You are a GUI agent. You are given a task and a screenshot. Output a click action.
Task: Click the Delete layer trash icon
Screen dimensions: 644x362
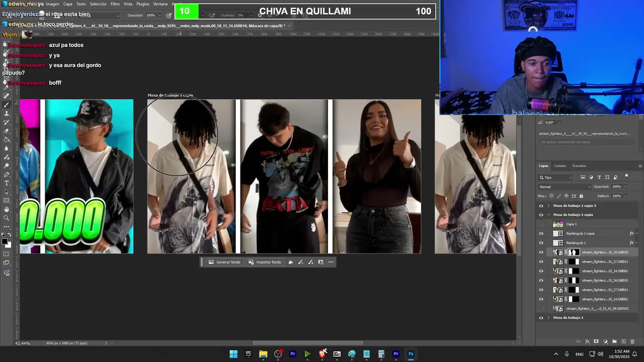[632, 341]
